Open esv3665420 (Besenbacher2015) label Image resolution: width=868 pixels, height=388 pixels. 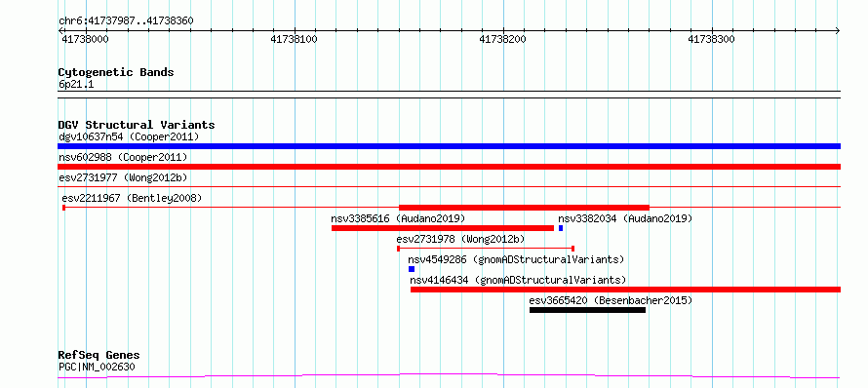(x=611, y=300)
